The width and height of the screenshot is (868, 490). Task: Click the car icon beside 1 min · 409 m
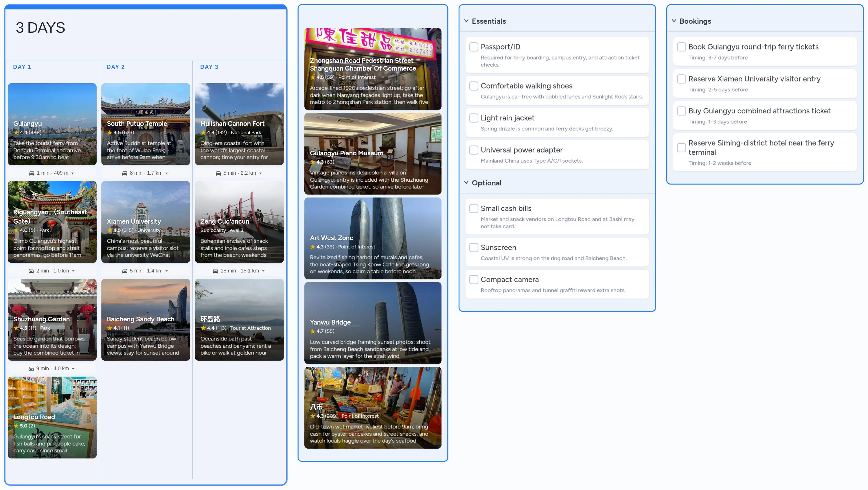click(x=32, y=173)
